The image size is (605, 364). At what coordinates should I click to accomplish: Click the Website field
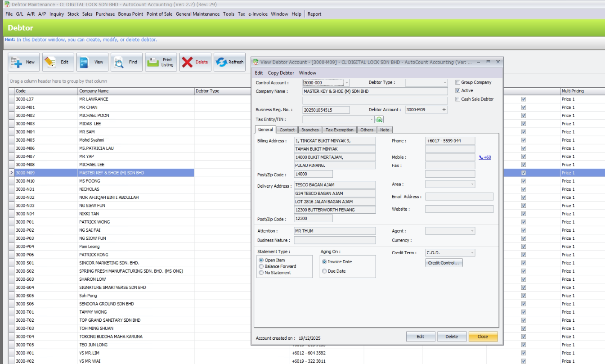tap(459, 209)
